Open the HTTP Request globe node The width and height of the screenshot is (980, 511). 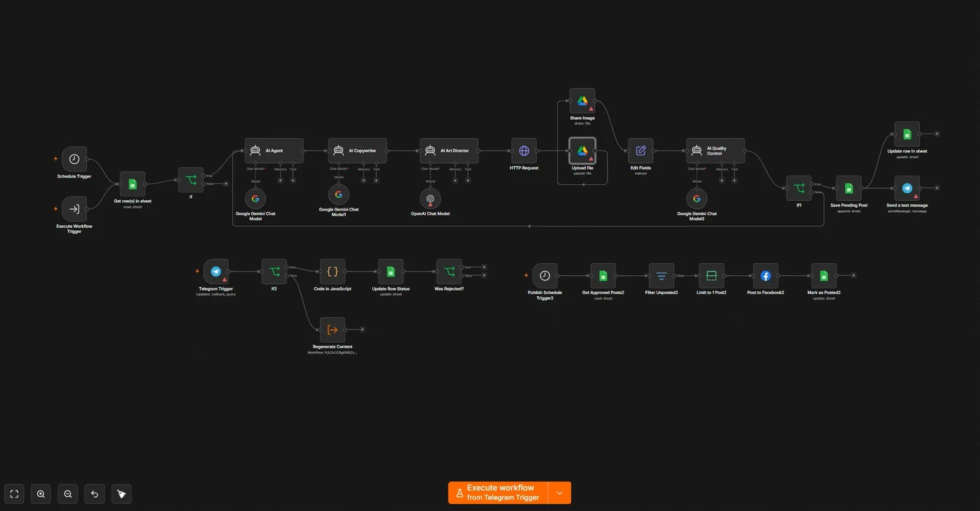point(524,150)
